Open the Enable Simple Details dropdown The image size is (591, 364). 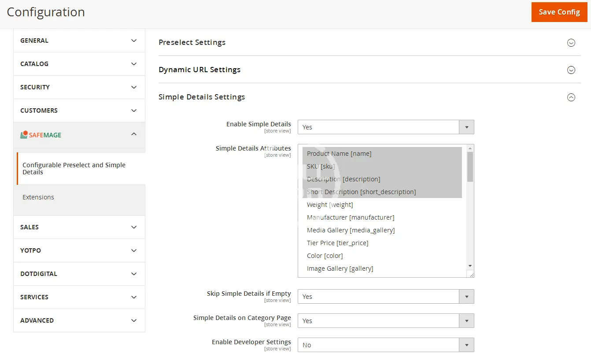click(x=385, y=127)
